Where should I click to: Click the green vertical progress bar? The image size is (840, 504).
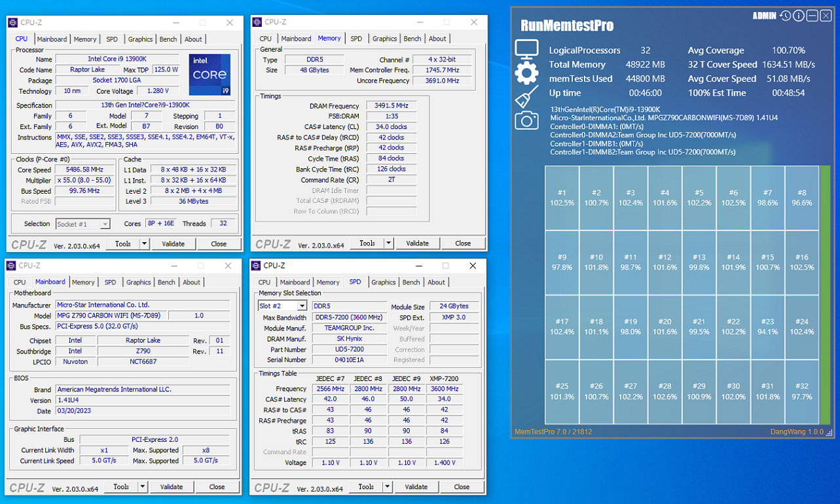pos(824,295)
